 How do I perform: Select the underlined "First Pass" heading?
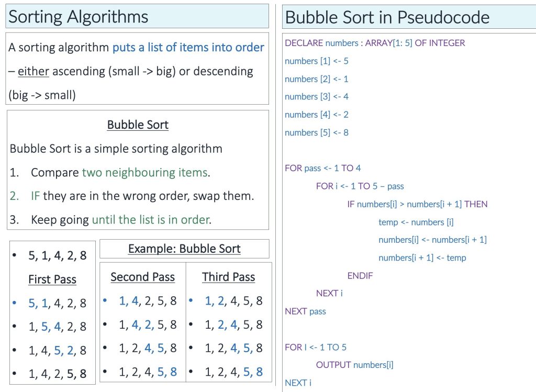click(x=52, y=279)
